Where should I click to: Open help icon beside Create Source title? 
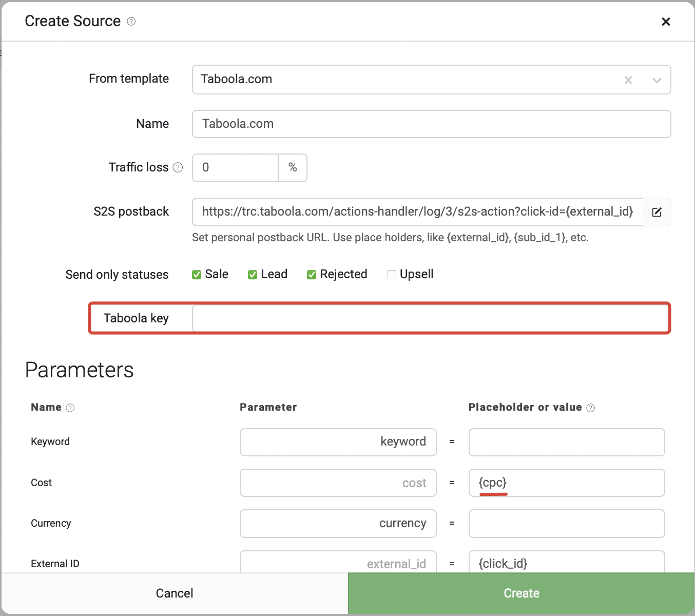tap(131, 22)
